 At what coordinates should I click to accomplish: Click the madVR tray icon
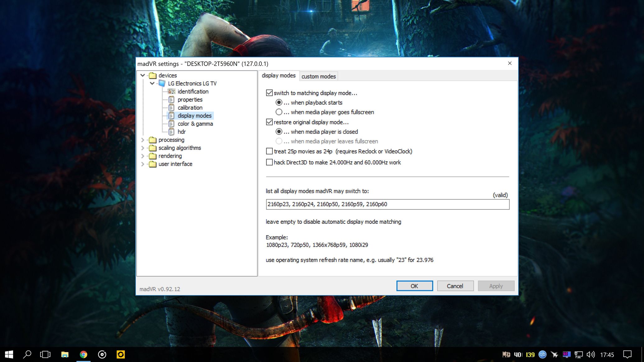(x=506, y=355)
